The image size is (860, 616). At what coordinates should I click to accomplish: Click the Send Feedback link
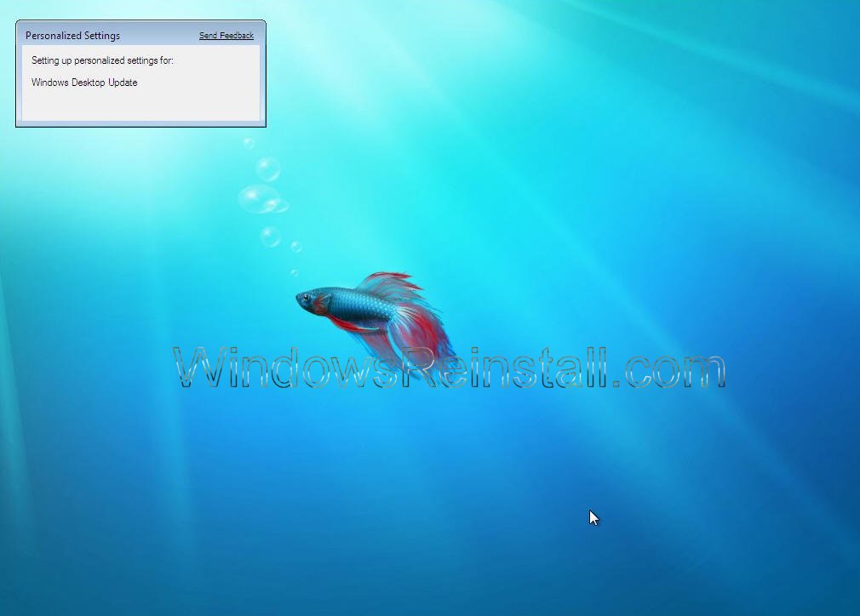tap(226, 36)
